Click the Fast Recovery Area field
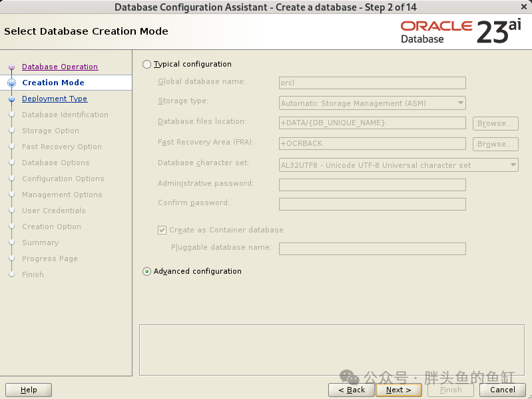The height and width of the screenshot is (399, 532). [x=372, y=143]
